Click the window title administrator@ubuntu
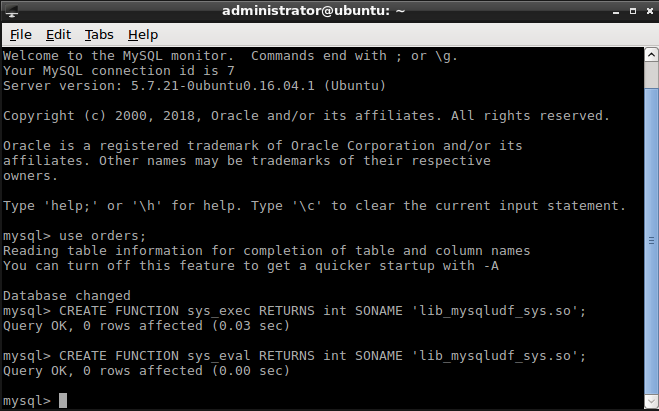Screen dimensions: 659x411 coord(329,11)
